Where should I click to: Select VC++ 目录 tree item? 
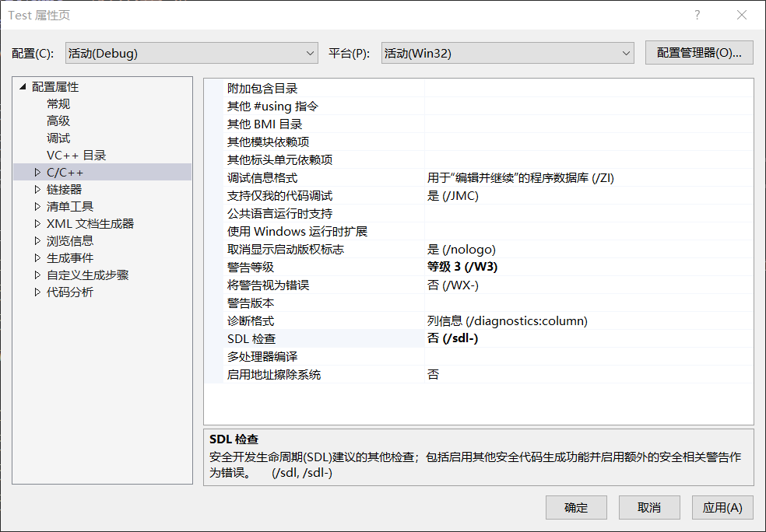pos(76,155)
